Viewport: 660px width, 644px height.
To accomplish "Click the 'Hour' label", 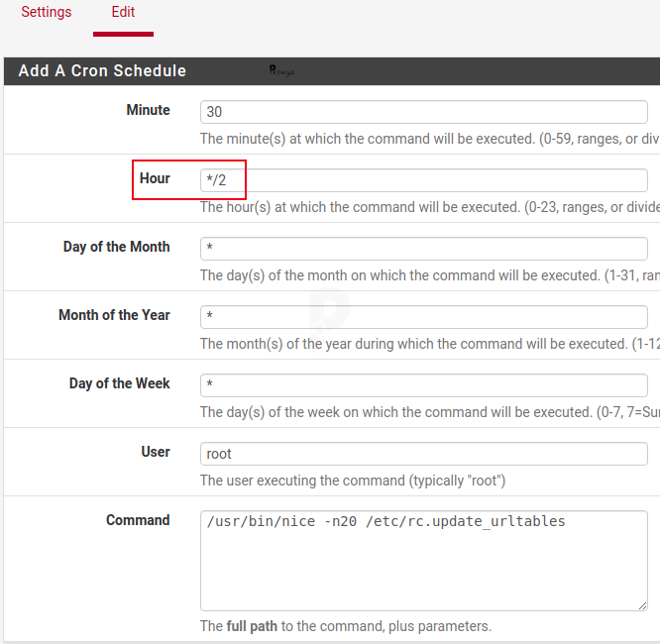I will point(155,178).
